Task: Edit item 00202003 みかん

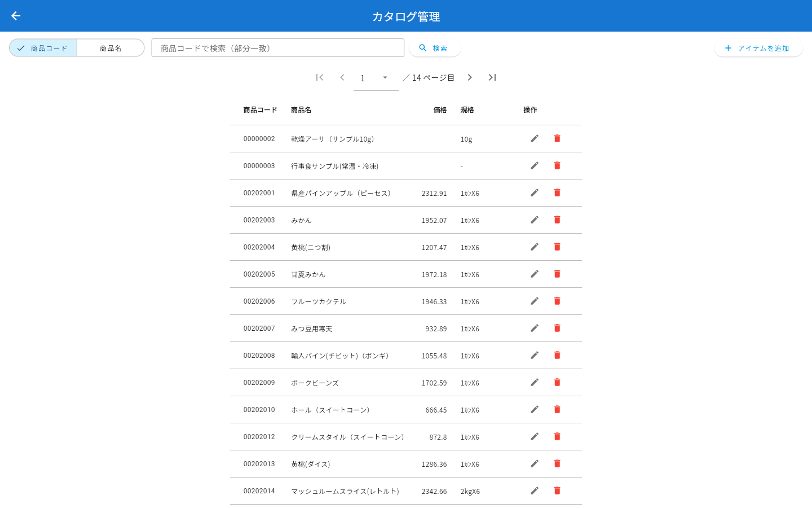Action: point(535,220)
